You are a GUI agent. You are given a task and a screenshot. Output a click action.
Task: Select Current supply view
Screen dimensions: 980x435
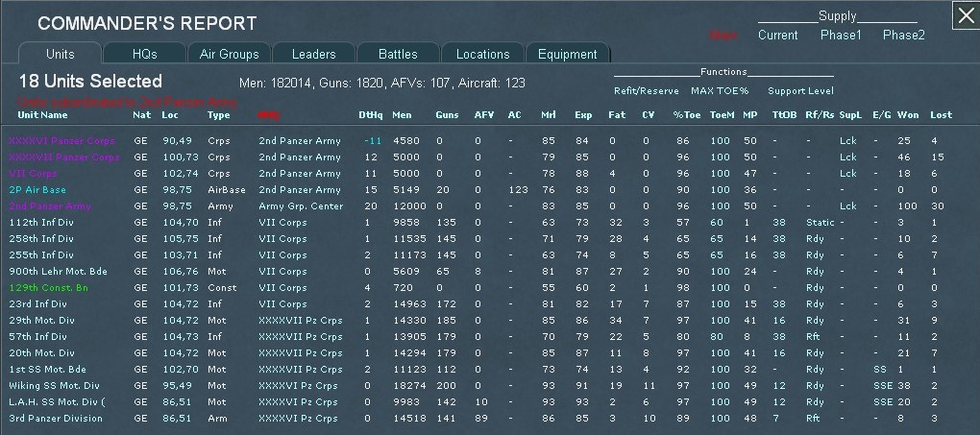777,36
